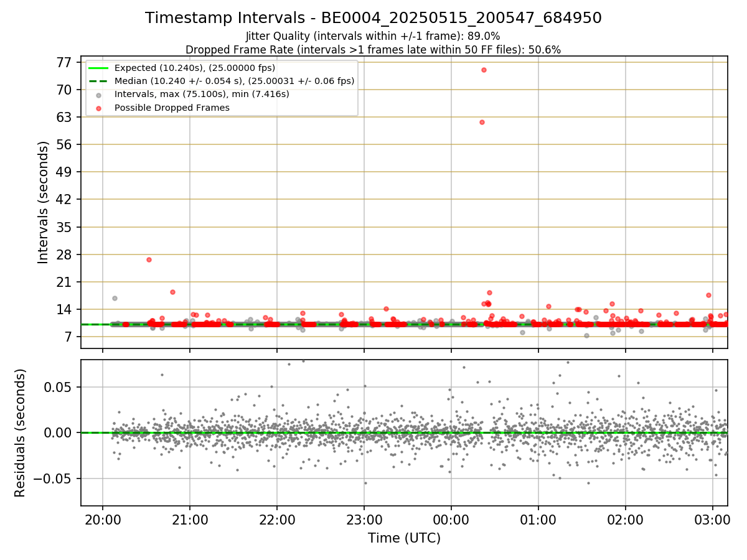This screenshot has height=560, width=747.
Task: Click the −0.05 residuals tick label
Action: point(52,478)
